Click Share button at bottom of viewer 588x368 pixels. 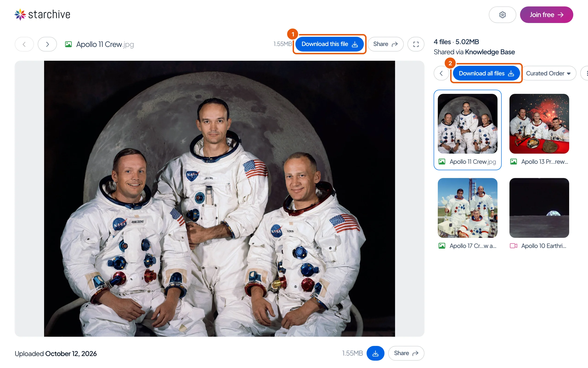406,353
